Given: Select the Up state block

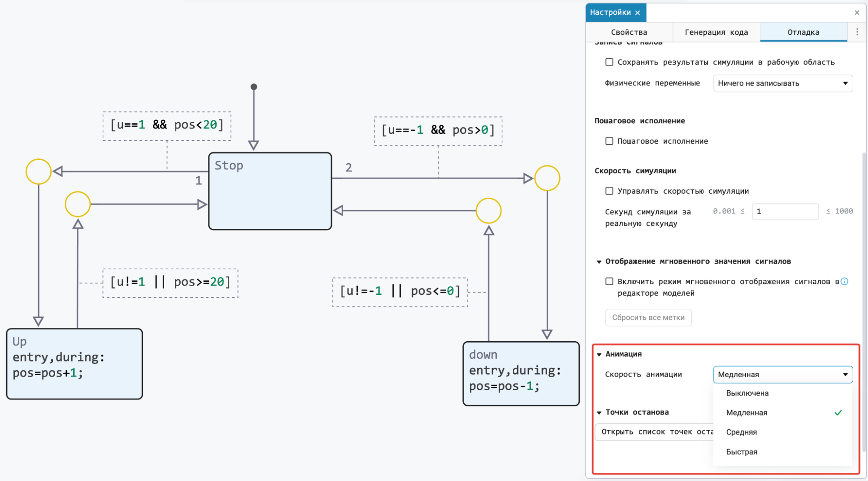Looking at the screenshot, I should [74, 364].
